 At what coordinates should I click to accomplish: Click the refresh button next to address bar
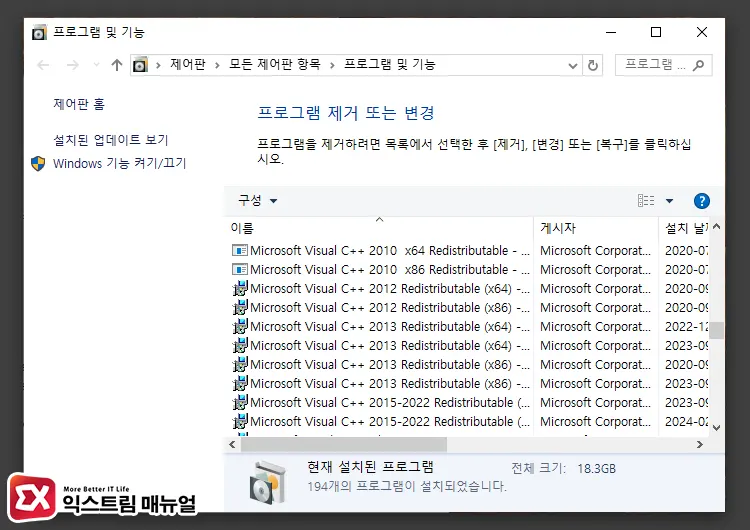(594, 65)
